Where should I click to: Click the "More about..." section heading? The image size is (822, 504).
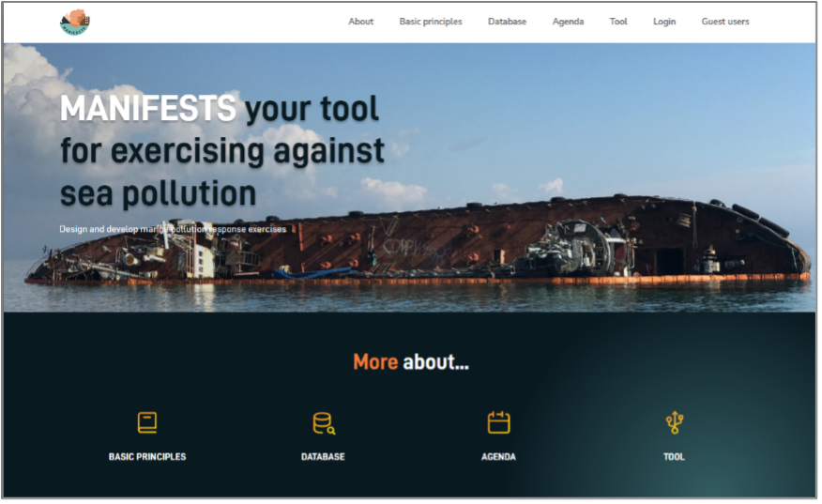coord(411,361)
